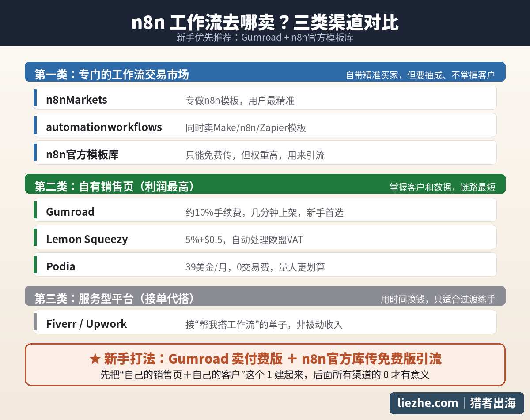Click description '39美金/月，0交易费，量大更划算'
The width and height of the screenshot is (530, 420).
(x=255, y=267)
